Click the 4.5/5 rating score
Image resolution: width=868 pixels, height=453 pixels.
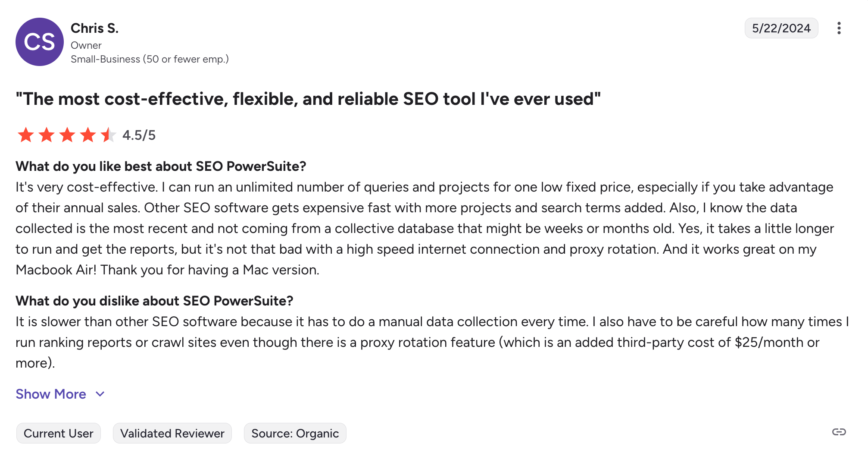(139, 135)
